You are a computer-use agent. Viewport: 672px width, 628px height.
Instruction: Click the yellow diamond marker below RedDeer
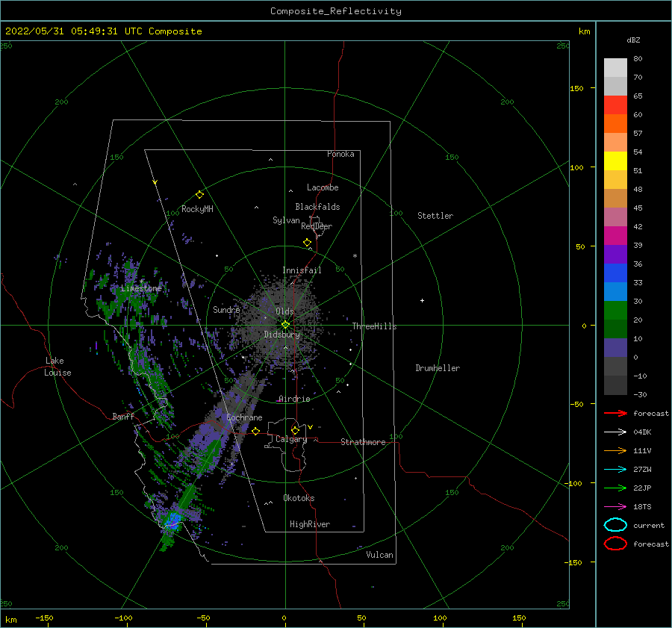(x=307, y=243)
